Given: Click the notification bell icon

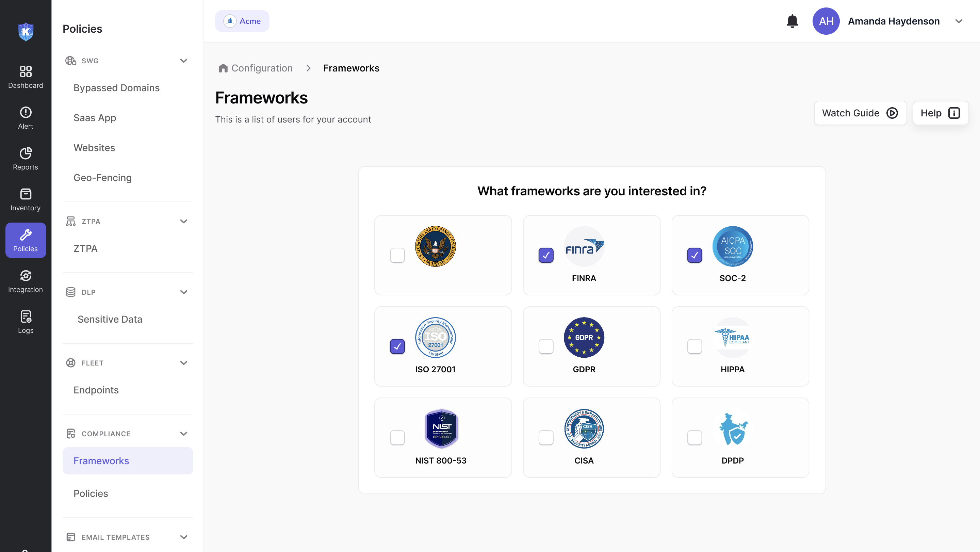Looking at the screenshot, I should (x=792, y=21).
